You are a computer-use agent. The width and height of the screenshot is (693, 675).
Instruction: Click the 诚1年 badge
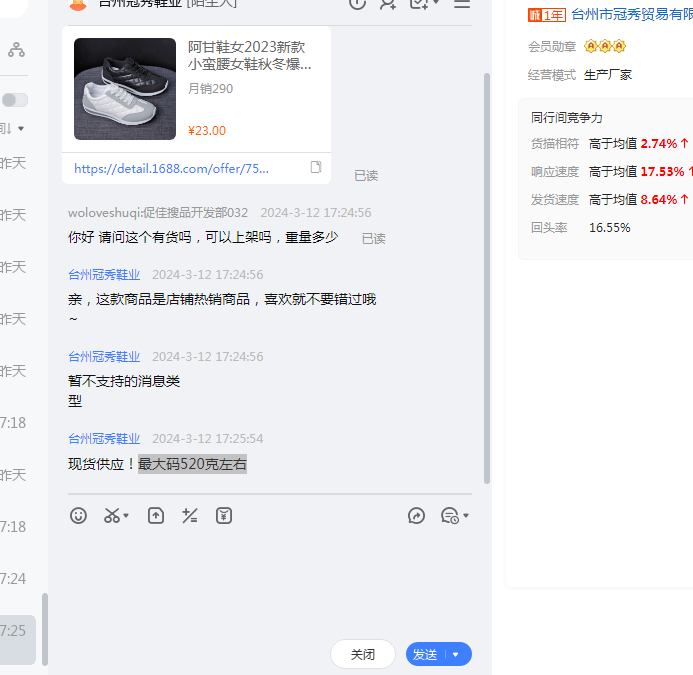(547, 15)
